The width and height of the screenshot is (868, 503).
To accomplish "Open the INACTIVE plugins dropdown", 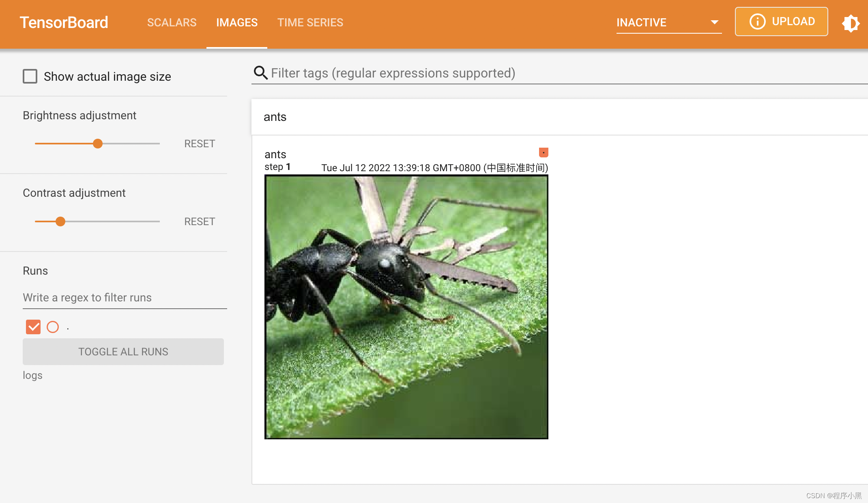I will coord(669,23).
